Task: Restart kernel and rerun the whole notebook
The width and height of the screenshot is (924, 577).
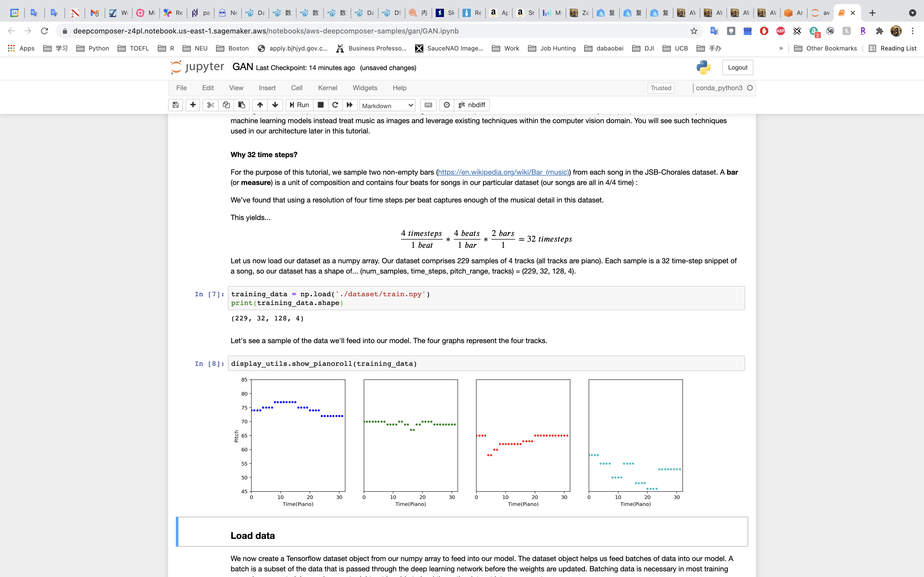Action: coord(349,105)
